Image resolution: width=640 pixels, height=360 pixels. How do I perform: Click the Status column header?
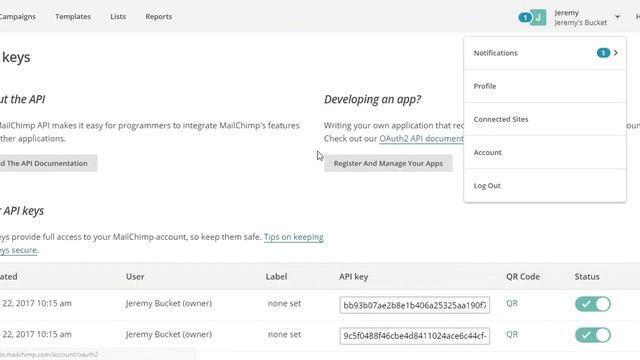click(587, 276)
